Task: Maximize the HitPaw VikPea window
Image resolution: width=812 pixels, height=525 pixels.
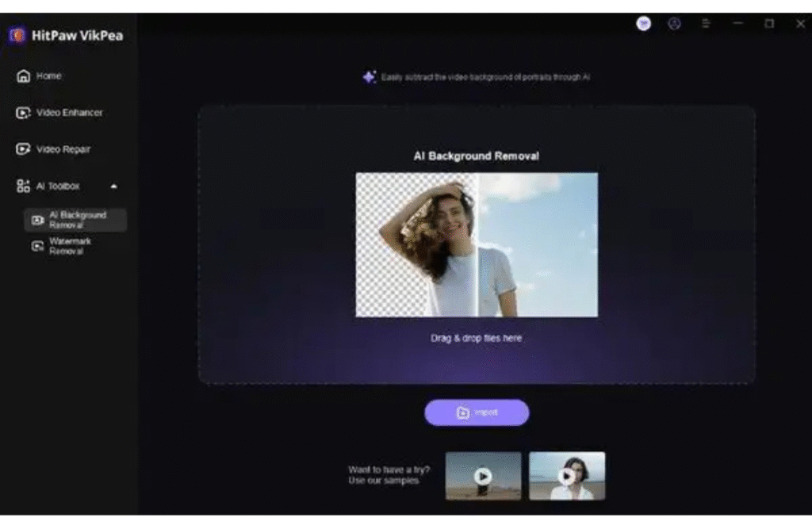Action: tap(768, 24)
